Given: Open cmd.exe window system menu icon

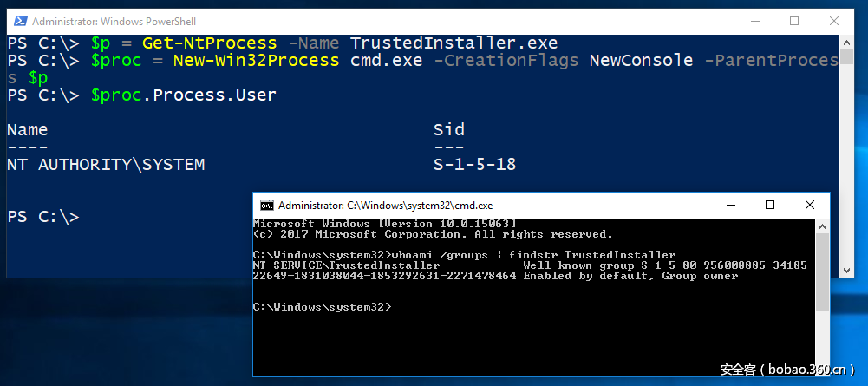Looking at the screenshot, I should 268,206.
